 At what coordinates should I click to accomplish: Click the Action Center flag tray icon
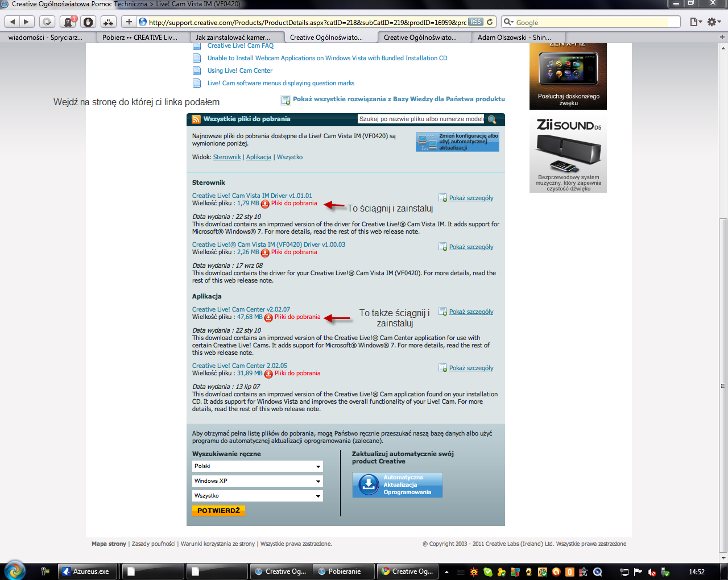[x=638, y=572]
